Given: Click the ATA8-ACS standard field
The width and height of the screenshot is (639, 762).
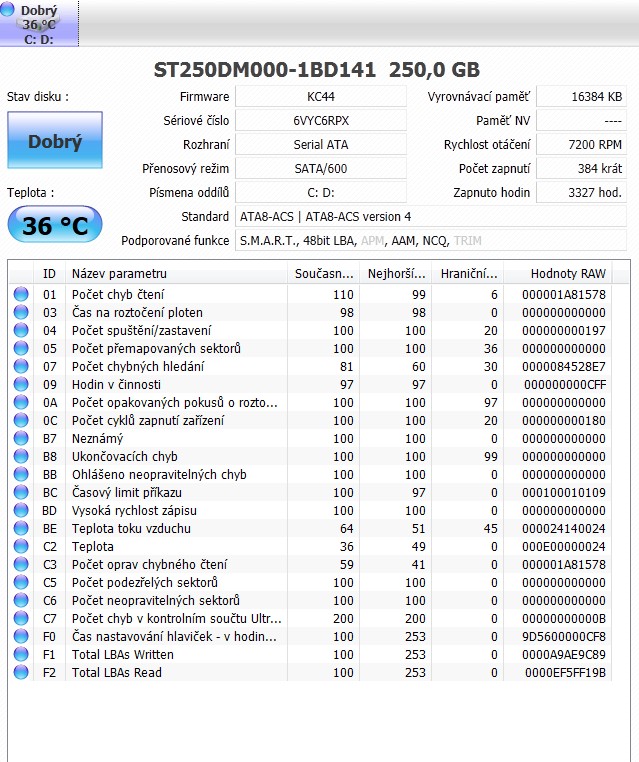Looking at the screenshot, I should tap(431, 216).
